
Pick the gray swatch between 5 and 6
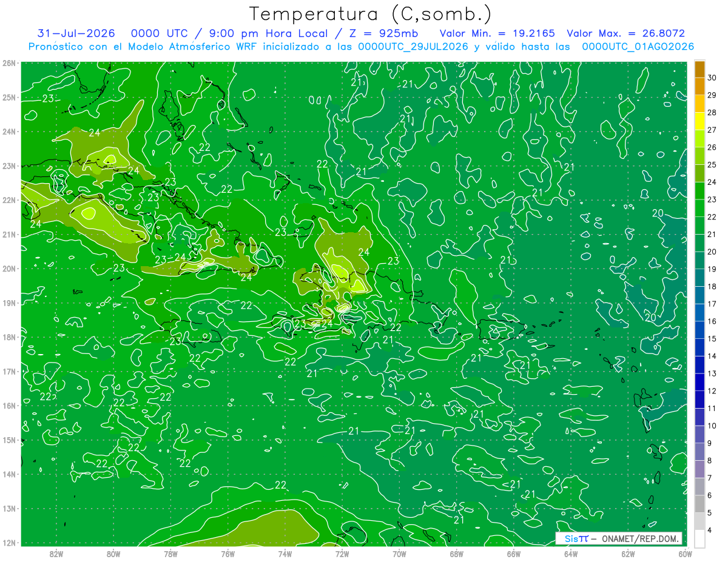(x=699, y=504)
